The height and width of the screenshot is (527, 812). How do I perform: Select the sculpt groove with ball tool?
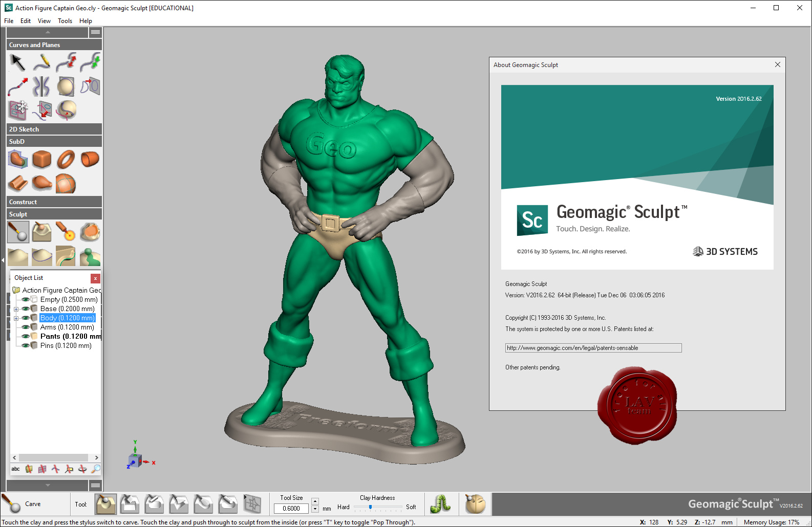(x=42, y=232)
